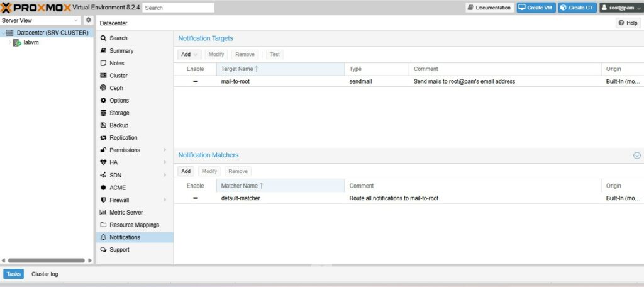This screenshot has height=287, width=644.
Task: Click the labvm node icon
Action: click(x=17, y=42)
